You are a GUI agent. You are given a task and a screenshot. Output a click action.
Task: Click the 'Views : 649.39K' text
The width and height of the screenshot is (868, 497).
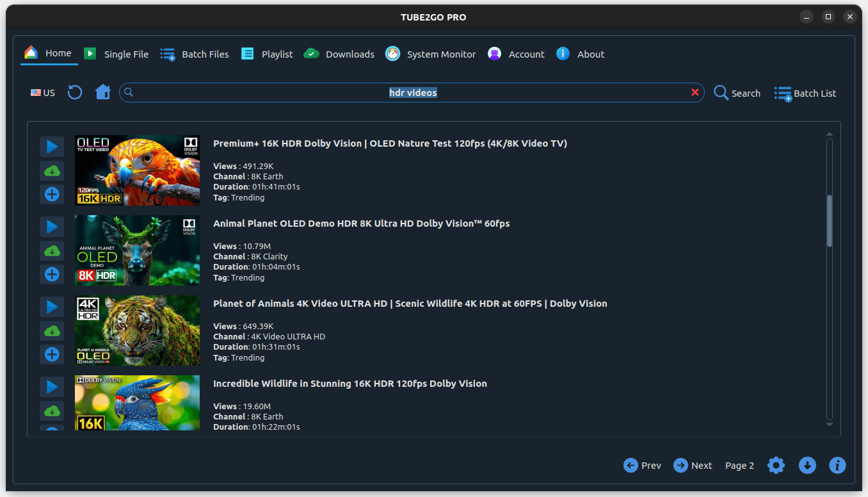point(243,327)
